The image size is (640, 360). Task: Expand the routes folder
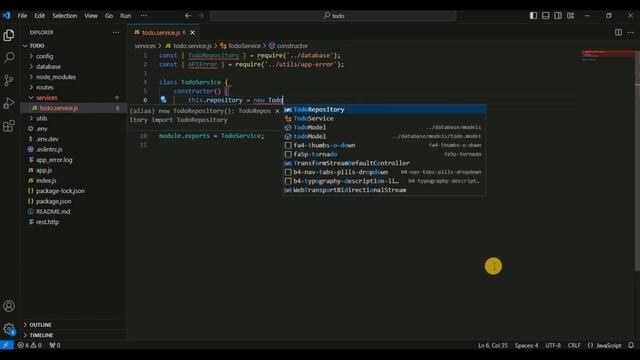coord(73,87)
